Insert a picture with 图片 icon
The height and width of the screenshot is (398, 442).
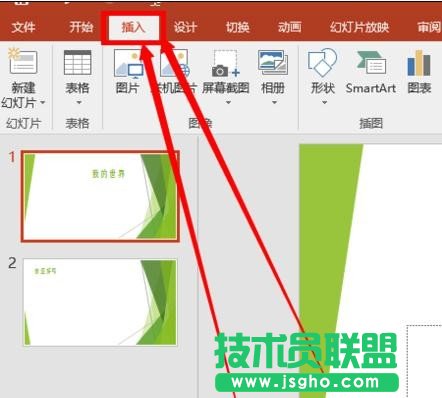point(128,63)
